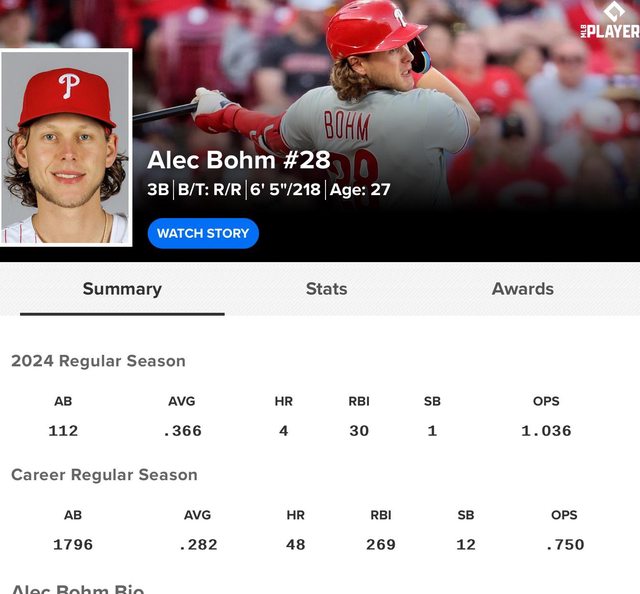Click the 2024 season RBI value 30
Image resolution: width=640 pixels, height=594 pixels.
coord(359,431)
